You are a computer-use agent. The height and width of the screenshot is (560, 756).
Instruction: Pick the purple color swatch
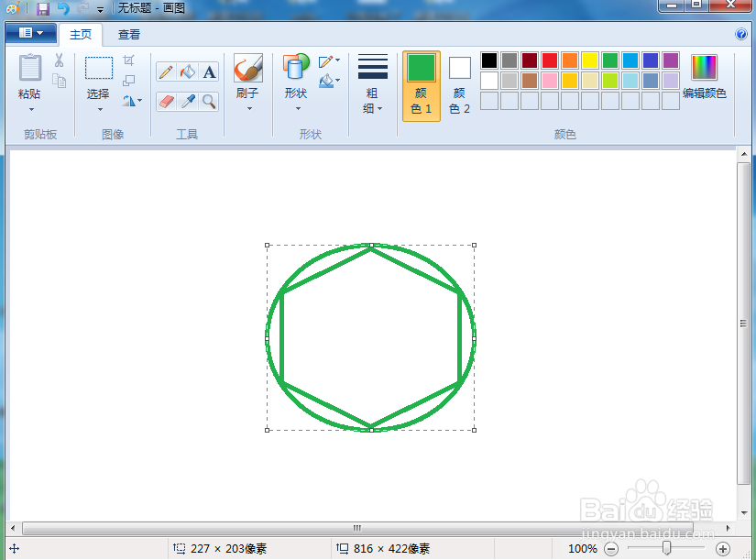(671, 60)
